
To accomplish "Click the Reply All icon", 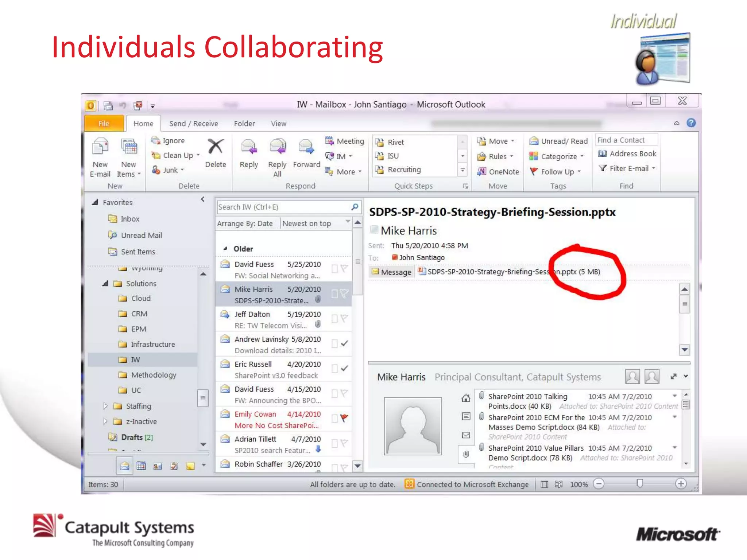I will (277, 147).
